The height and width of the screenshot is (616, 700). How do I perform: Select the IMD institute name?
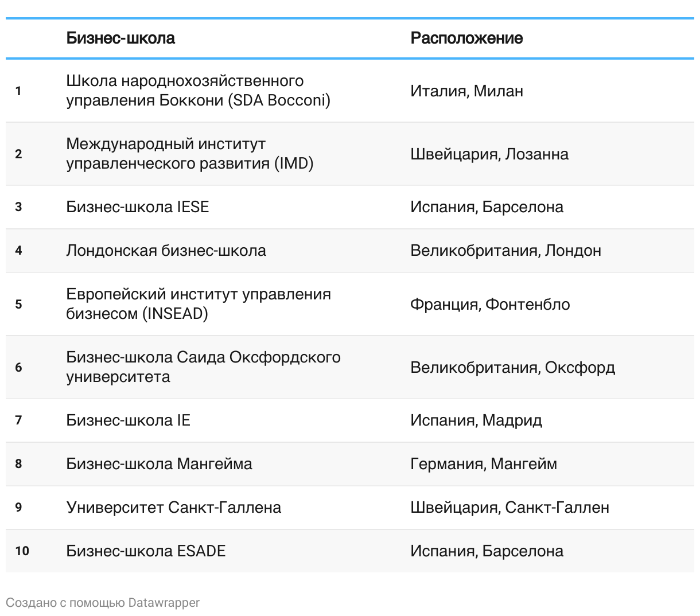click(x=190, y=154)
